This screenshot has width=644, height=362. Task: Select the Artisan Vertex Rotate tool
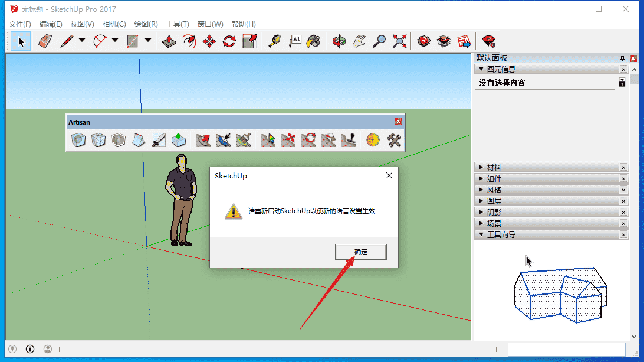[x=308, y=141]
